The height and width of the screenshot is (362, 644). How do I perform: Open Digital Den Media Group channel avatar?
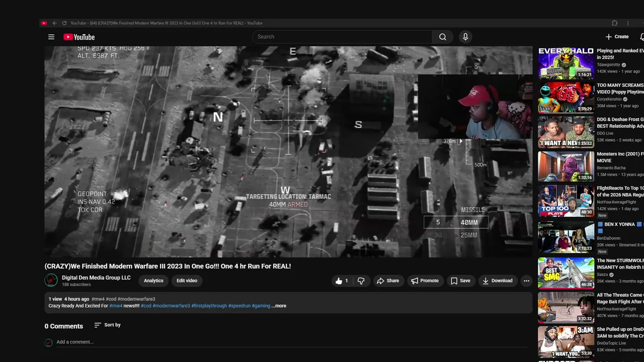[x=51, y=280]
